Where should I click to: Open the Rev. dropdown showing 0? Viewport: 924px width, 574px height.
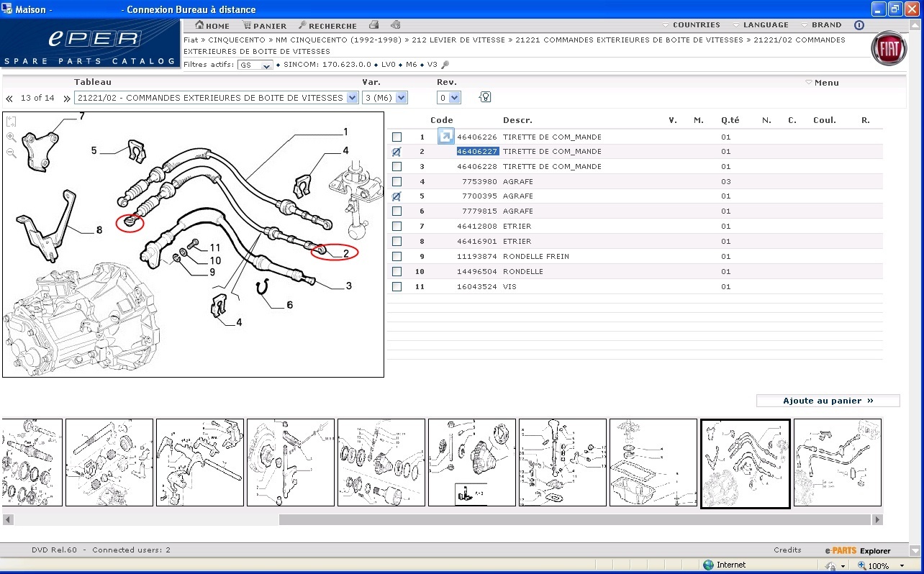click(448, 98)
